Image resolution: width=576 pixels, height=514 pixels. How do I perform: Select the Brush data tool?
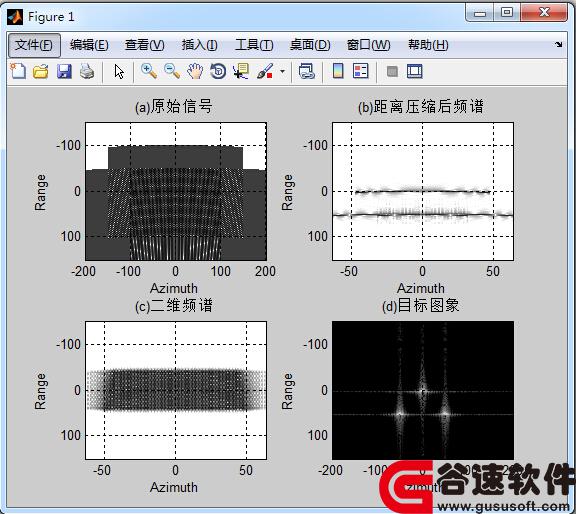point(264,71)
